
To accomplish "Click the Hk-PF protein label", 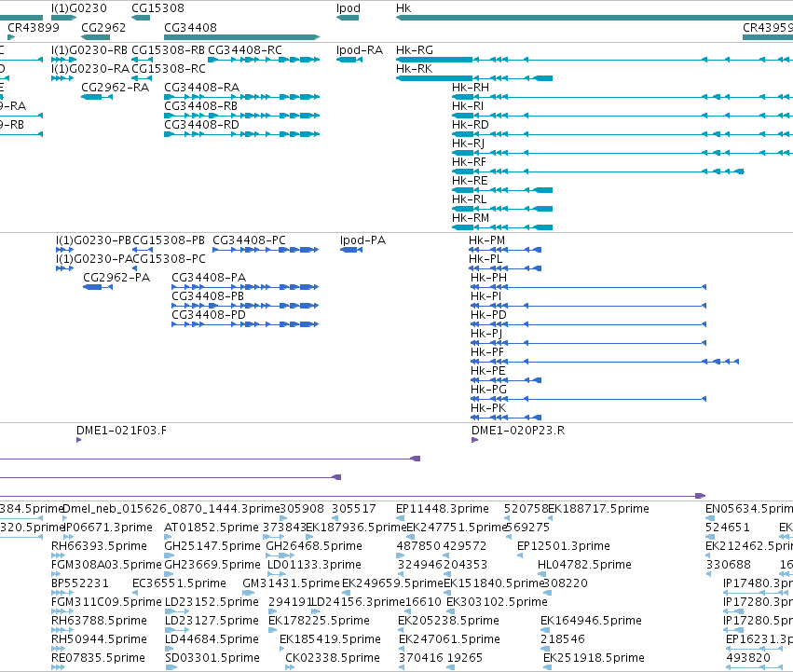I will 487,352.
